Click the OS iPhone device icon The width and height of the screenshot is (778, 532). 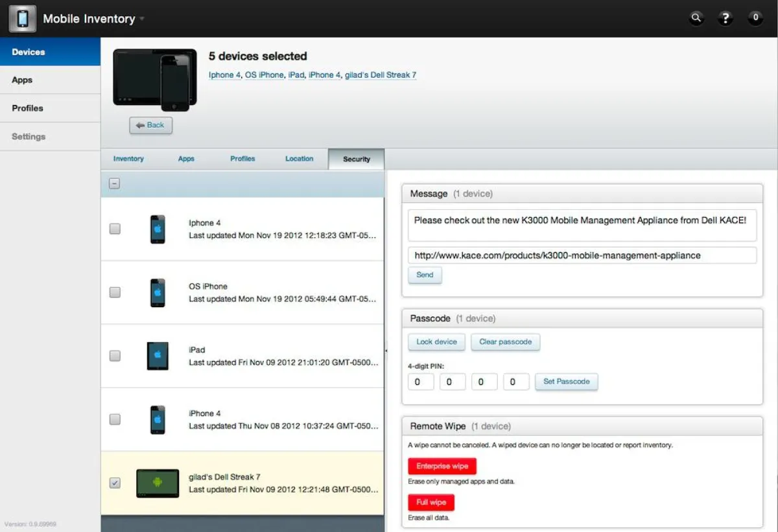coord(158,292)
